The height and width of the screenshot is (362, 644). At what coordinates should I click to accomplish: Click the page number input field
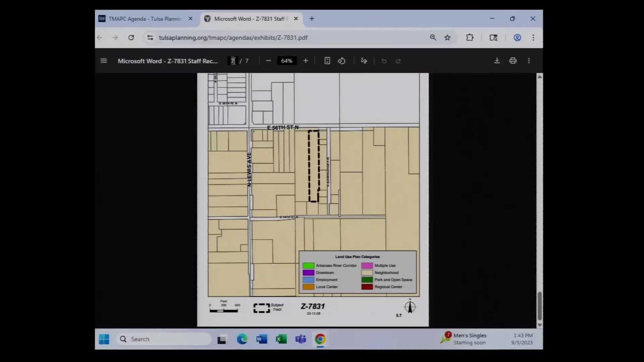[233, 61]
